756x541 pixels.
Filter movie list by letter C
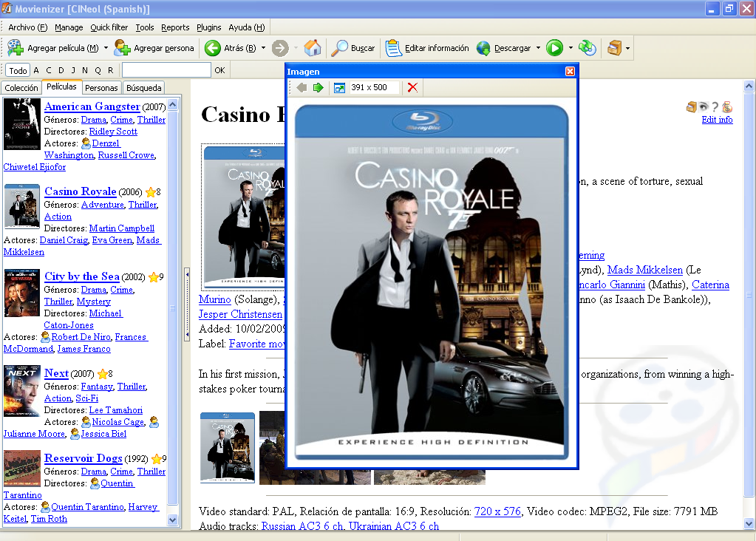48,70
